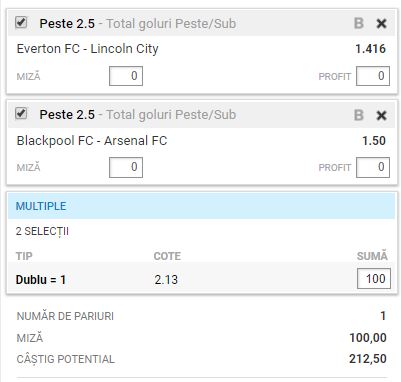Toggle banker B icon for Blackpool bet
The height and width of the screenshot is (382, 401).
(x=359, y=115)
